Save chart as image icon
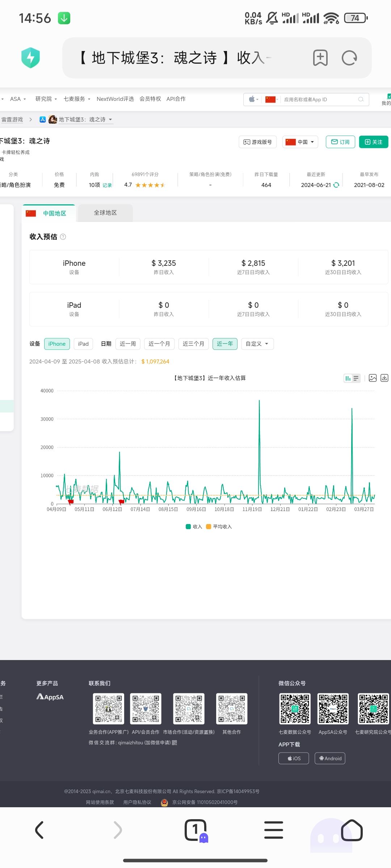The image size is (391, 868). [373, 378]
